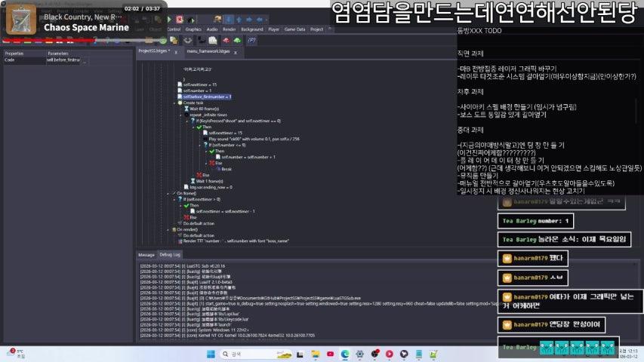Click the 'def' define node icon
Screen dimensions: 644x362
point(202,40)
